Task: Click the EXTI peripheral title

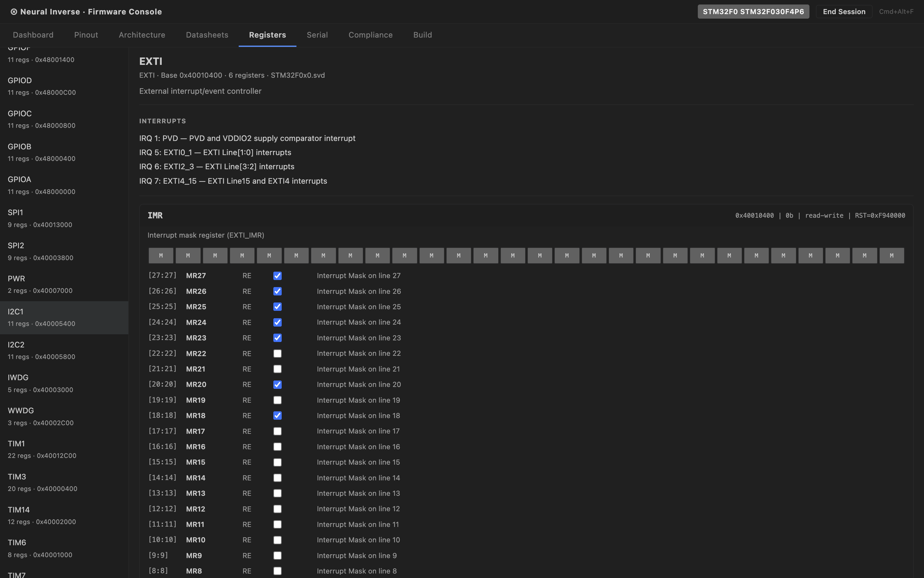Action: (151, 61)
